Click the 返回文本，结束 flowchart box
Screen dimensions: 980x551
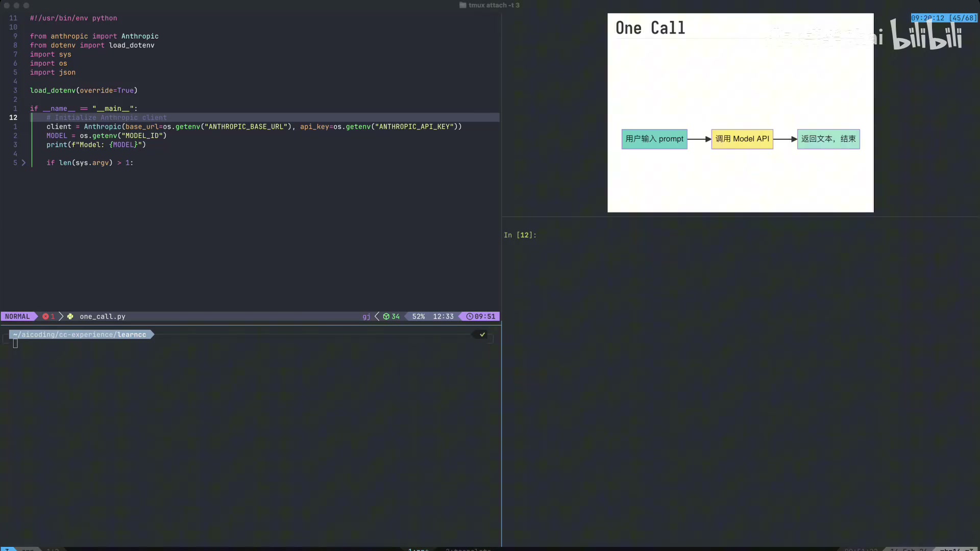coord(828,139)
